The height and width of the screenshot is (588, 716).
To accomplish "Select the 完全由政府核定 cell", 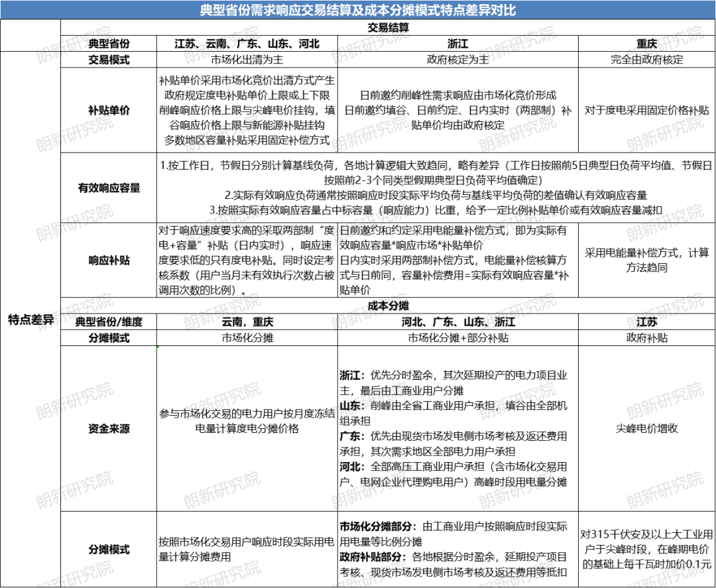I will (646, 60).
